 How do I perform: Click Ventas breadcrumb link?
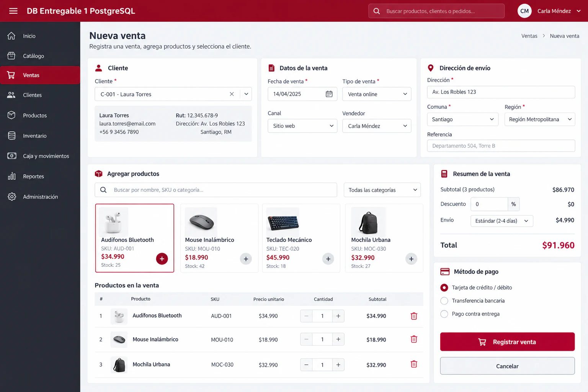pos(529,36)
